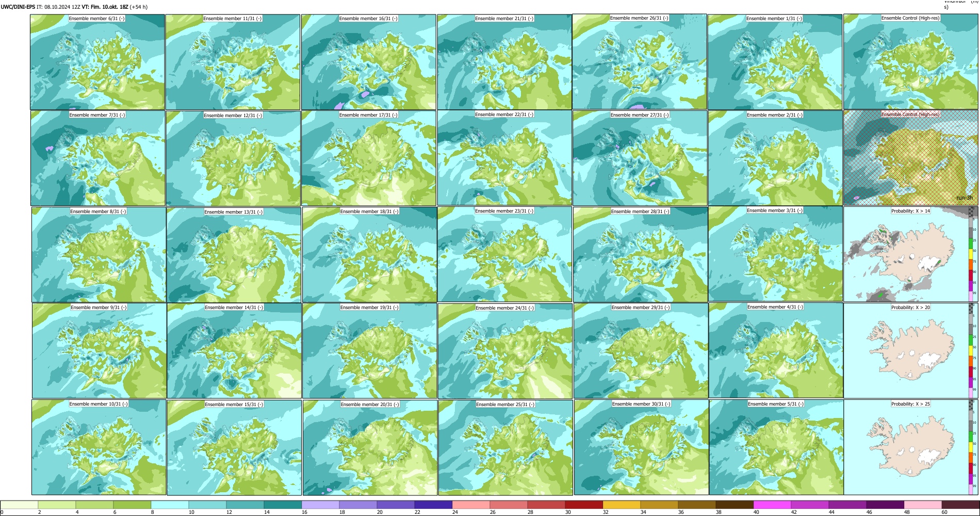Pick the olive green 6–8 legend swatch
980x516 pixels.
coord(132,505)
